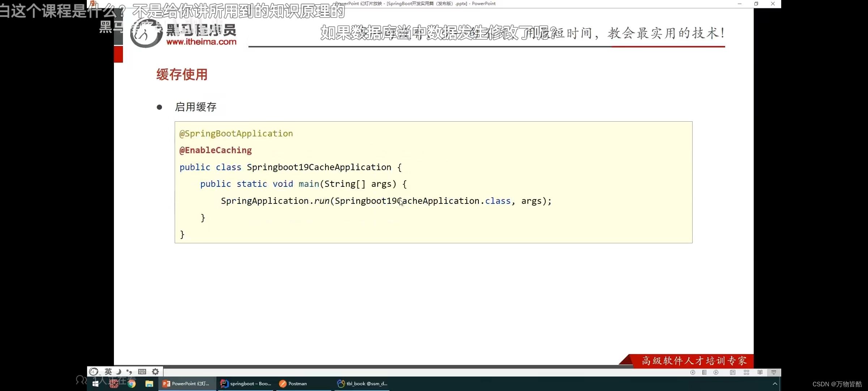Image resolution: width=868 pixels, height=391 pixels.
Task: Open IME settings gear
Action: coord(156,372)
